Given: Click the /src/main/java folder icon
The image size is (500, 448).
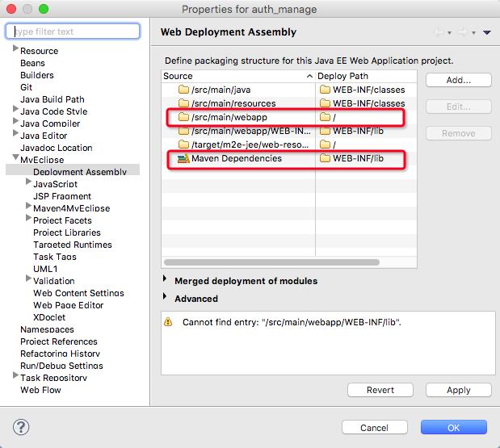Looking at the screenshot, I should [183, 90].
